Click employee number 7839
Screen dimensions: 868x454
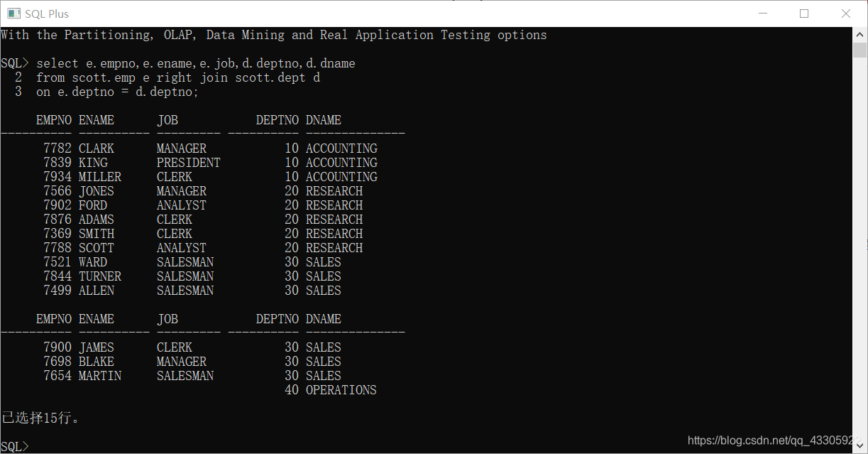click(57, 163)
